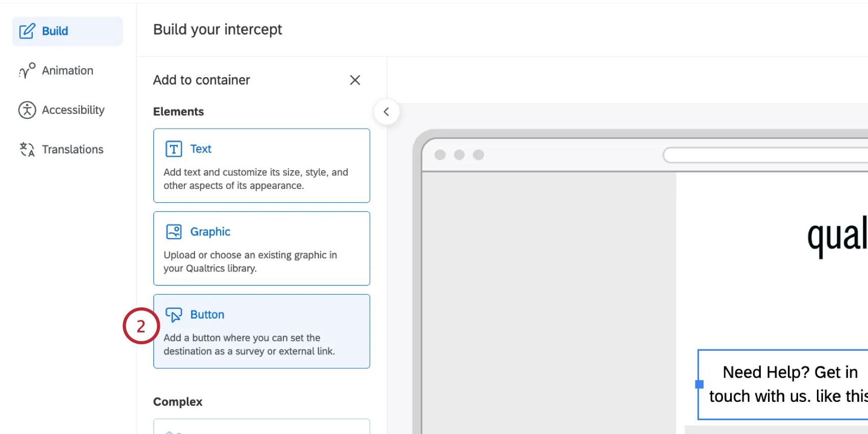Add a Button element
Viewport: 868px width, 434px height.
point(261,331)
